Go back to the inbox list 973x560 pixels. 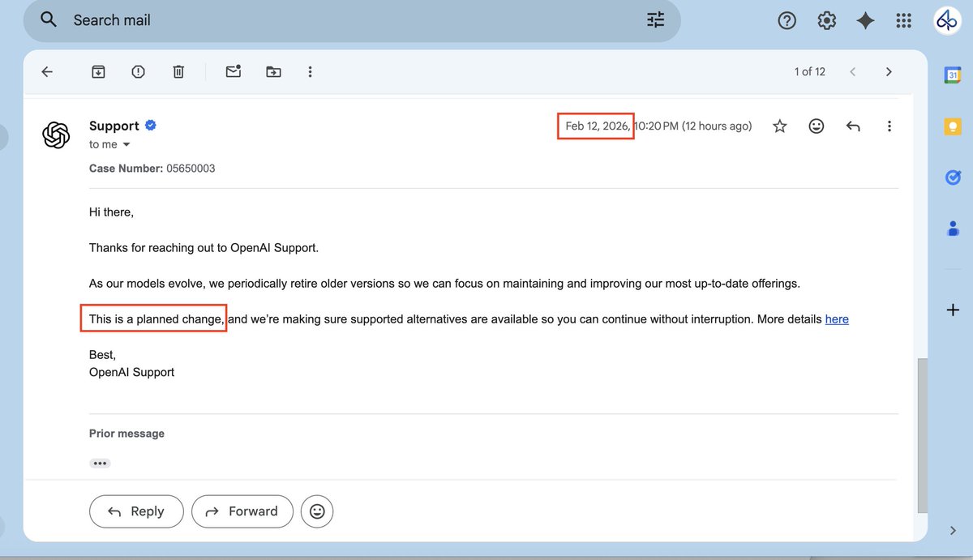tap(47, 71)
